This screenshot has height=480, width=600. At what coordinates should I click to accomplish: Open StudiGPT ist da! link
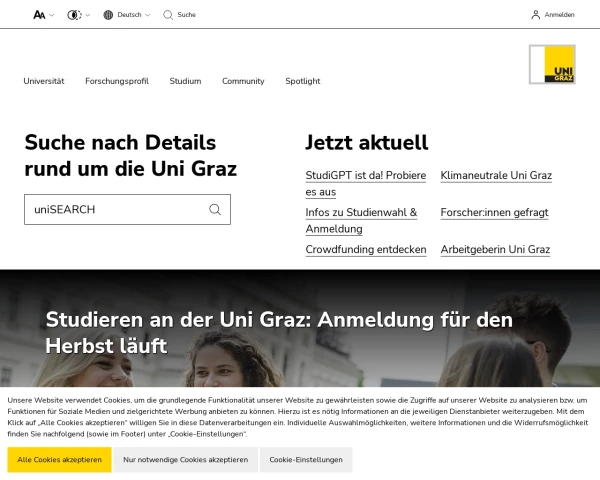(365, 184)
